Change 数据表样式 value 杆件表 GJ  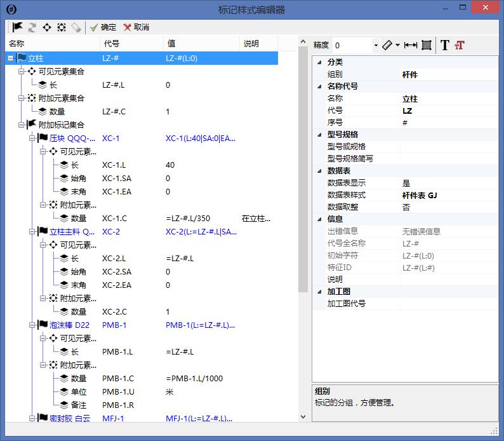(x=449, y=195)
